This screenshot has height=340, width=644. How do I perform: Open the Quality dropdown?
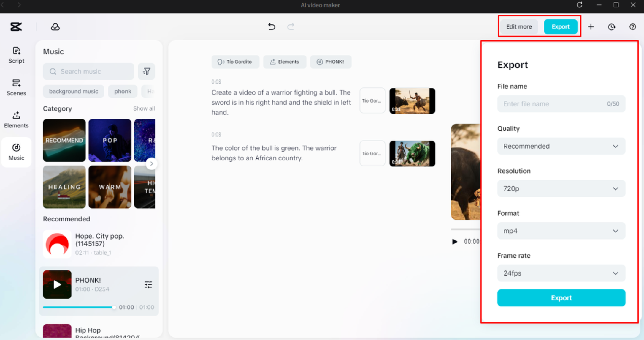click(561, 146)
